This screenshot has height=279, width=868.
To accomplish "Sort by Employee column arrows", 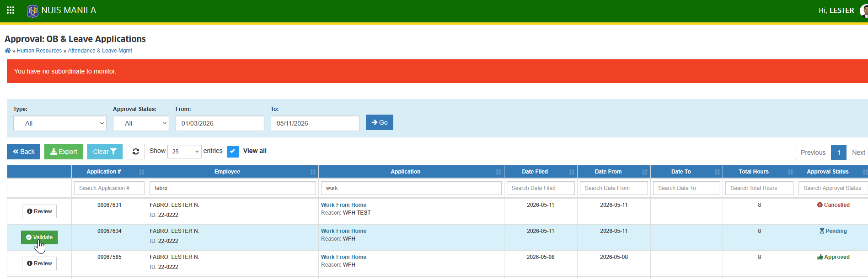I will (313, 172).
